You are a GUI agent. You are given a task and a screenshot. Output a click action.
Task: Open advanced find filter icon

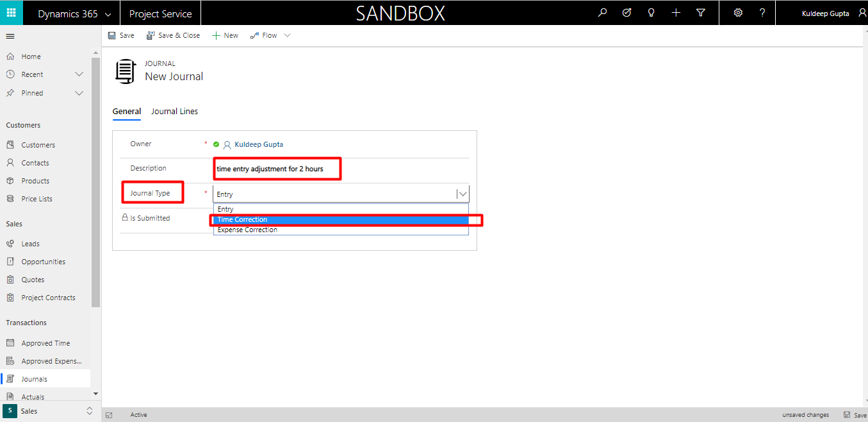[x=701, y=13]
